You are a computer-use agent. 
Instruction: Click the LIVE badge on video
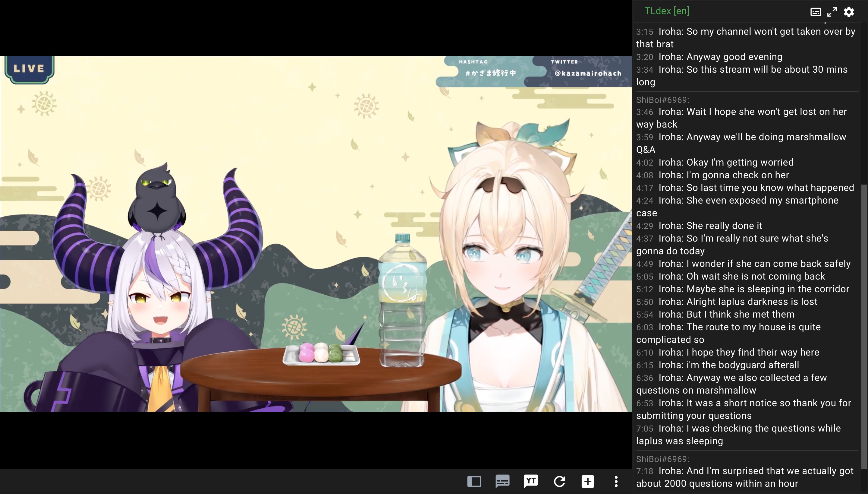click(x=29, y=69)
